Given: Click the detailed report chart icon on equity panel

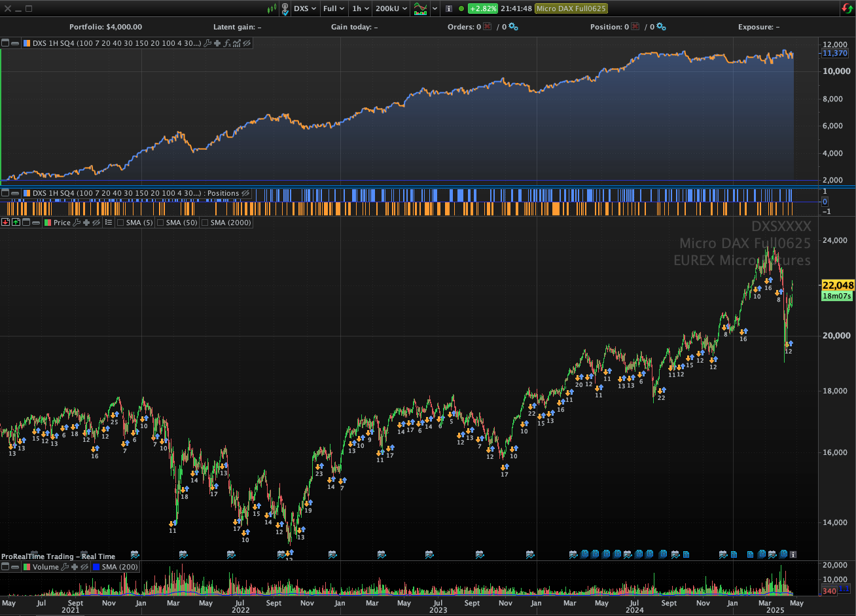Looking at the screenshot, I should click(237, 43).
